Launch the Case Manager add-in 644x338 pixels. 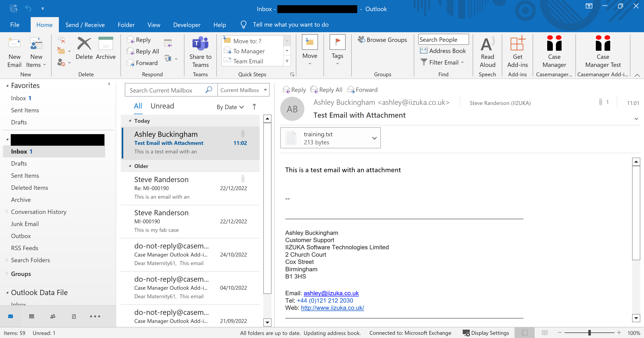(x=554, y=52)
